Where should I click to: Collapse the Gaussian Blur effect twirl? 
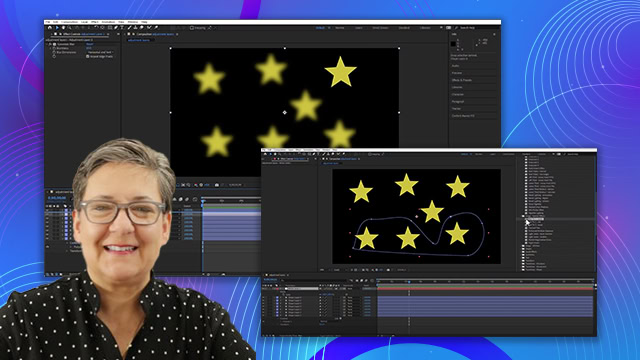[x=47, y=44]
